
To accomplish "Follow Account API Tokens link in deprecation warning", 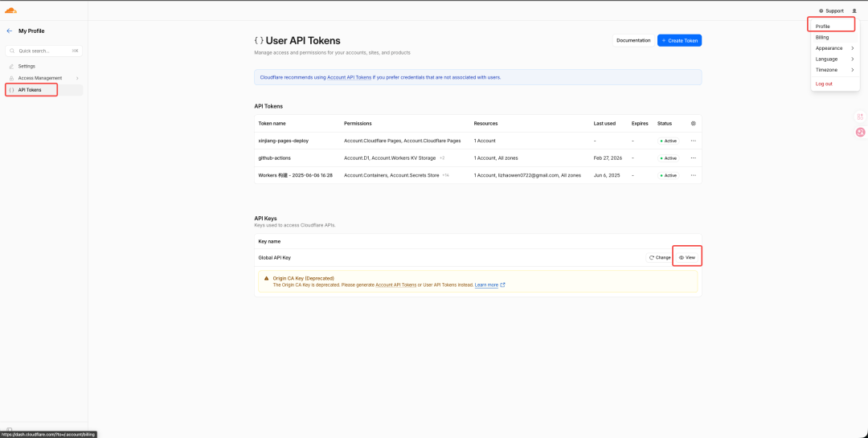I will click(x=395, y=284).
